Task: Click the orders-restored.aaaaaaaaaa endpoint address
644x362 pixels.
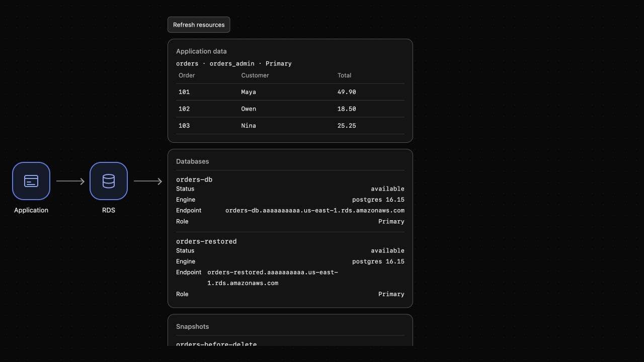Action: 273,278
